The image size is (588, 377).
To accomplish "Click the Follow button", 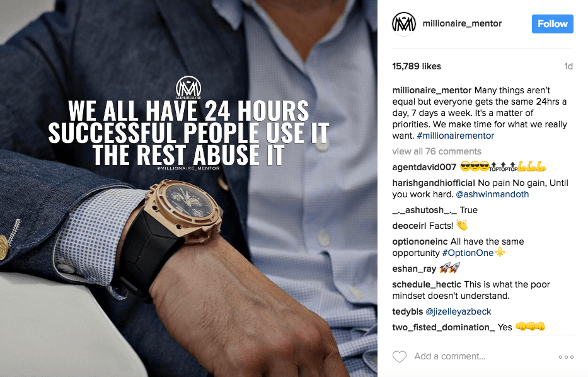I will [552, 24].
